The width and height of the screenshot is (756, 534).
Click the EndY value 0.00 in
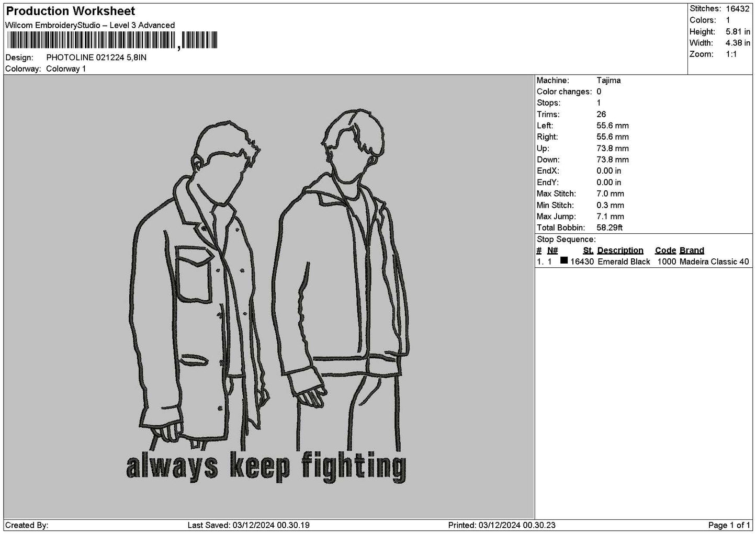click(609, 183)
